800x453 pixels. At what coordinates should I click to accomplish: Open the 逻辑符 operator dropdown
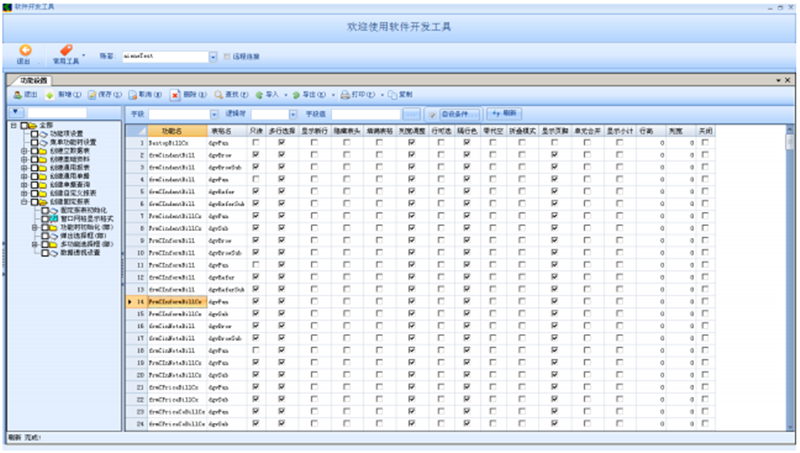293,115
